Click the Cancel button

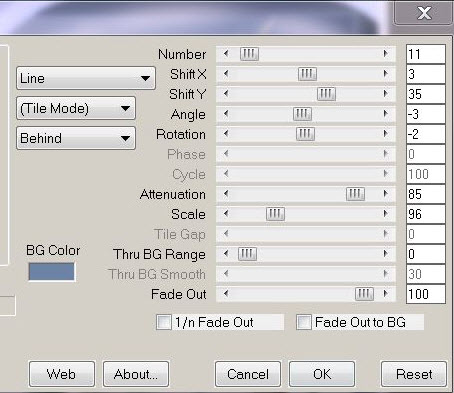click(x=248, y=374)
